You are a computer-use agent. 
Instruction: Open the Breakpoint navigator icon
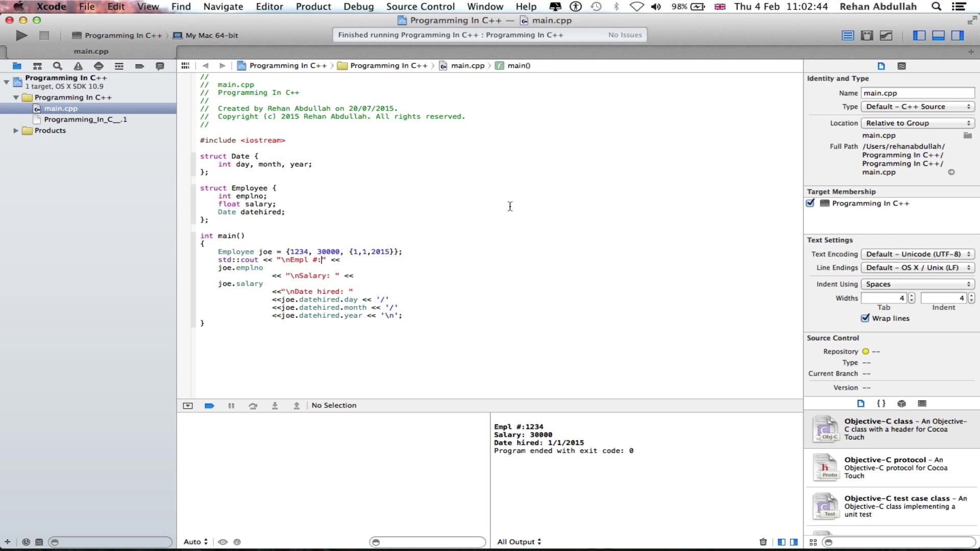pyautogui.click(x=139, y=66)
